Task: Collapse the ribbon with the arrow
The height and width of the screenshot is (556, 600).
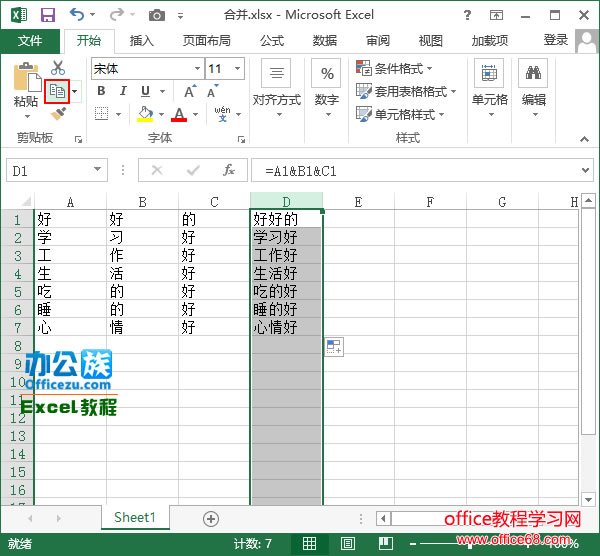Action: click(584, 139)
